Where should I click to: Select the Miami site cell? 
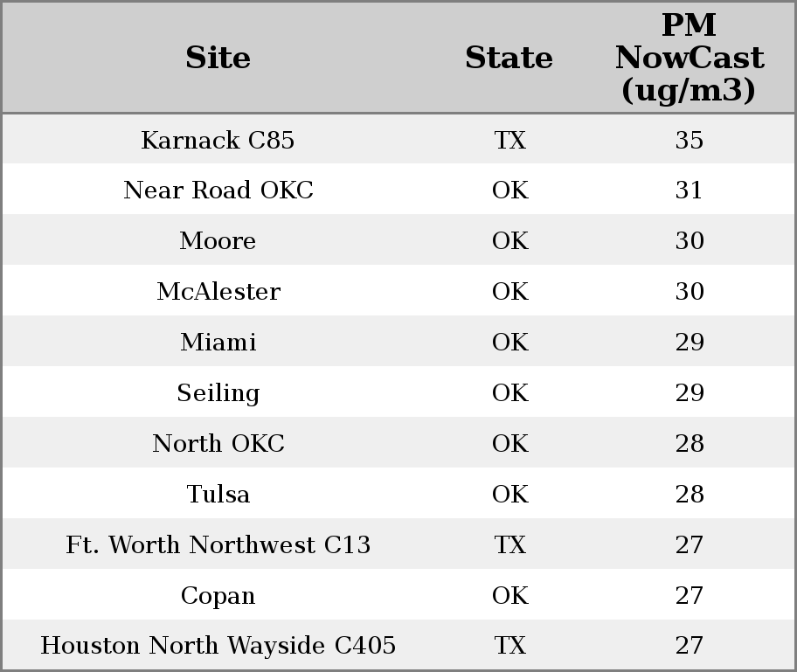pyautogui.click(x=218, y=343)
